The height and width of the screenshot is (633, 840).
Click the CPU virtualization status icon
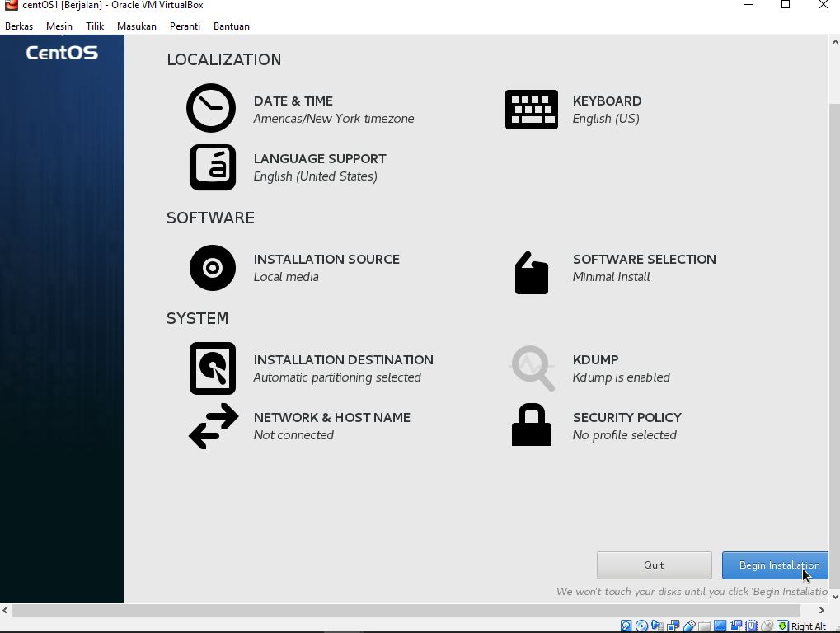click(751, 626)
